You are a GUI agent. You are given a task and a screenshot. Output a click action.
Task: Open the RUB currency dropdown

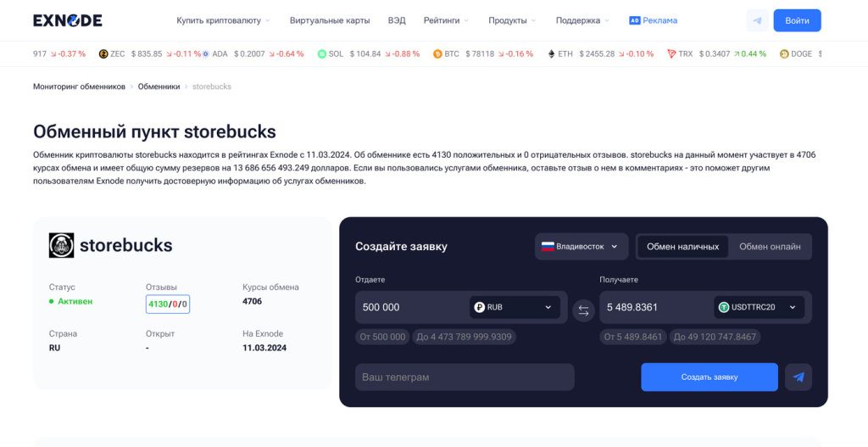pyautogui.click(x=515, y=307)
